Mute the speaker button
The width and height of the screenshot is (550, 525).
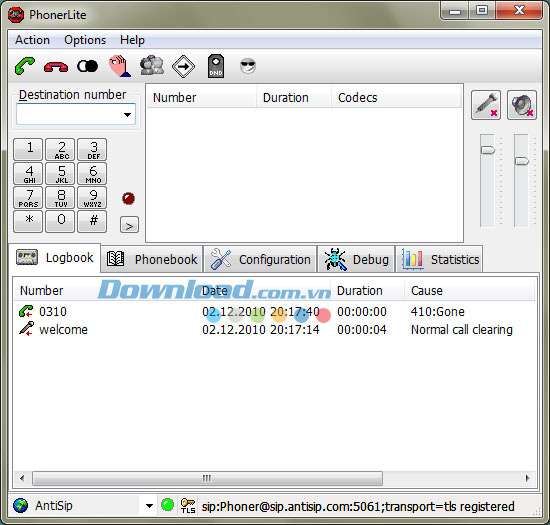pos(522,105)
